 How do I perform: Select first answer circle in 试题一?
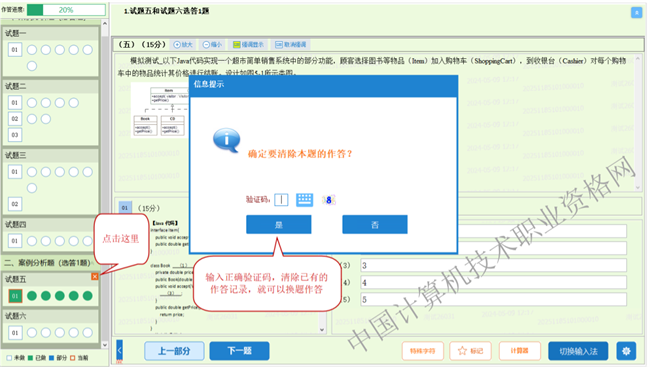coord(32,50)
